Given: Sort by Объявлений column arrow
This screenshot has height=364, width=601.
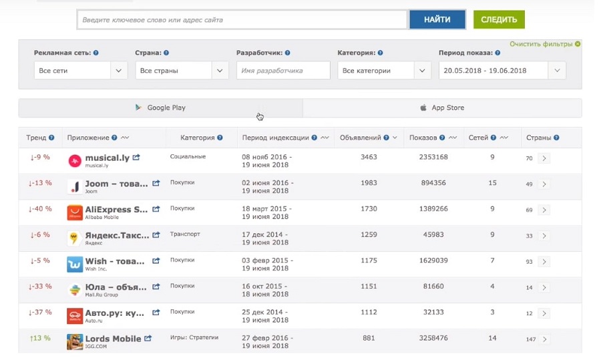Looking at the screenshot, I should [395, 138].
